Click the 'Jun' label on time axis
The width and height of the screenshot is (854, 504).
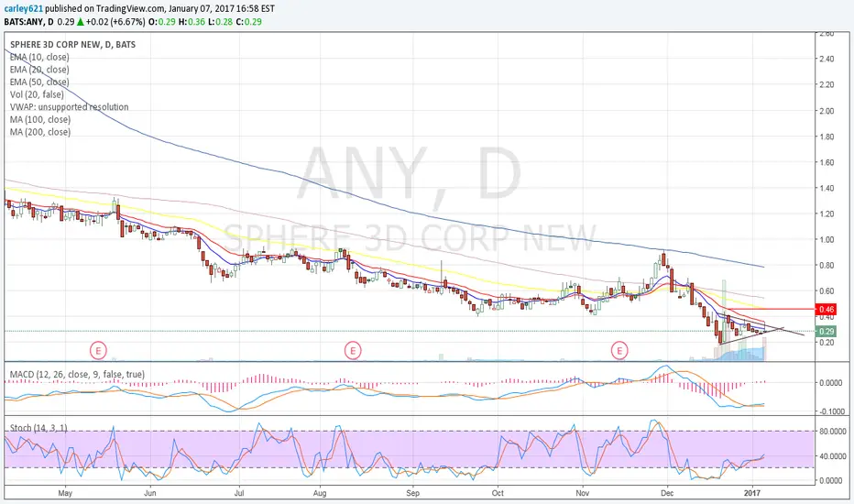tap(149, 494)
